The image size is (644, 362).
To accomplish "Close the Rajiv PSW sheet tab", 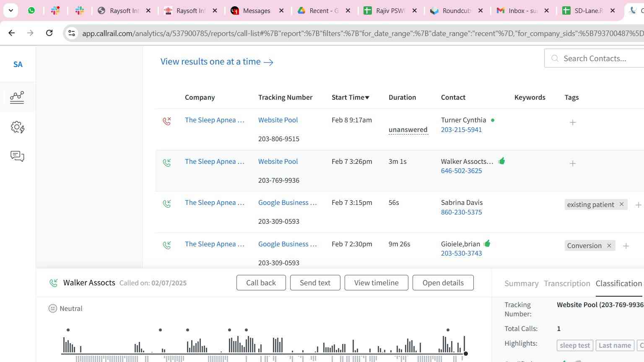I will point(415,10).
